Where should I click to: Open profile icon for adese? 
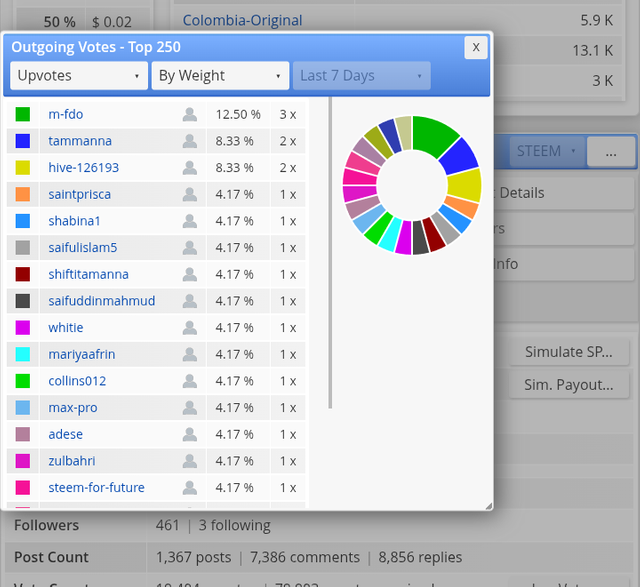coord(190,434)
